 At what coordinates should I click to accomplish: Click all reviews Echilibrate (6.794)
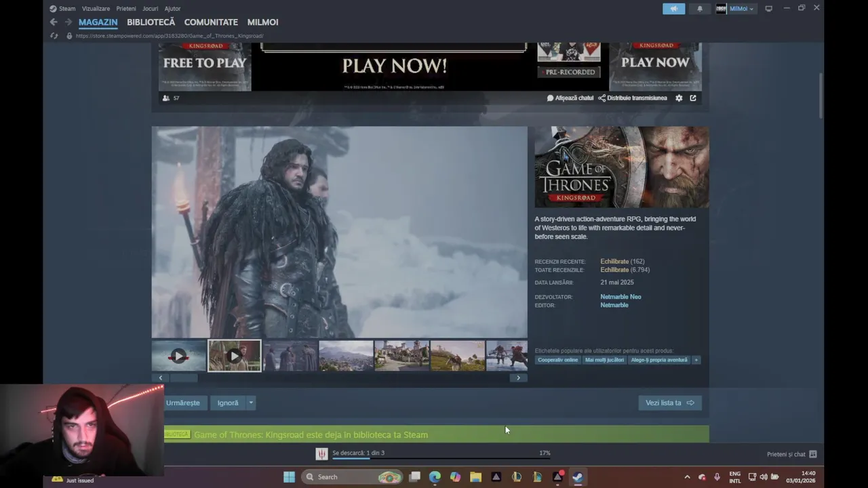tap(625, 270)
